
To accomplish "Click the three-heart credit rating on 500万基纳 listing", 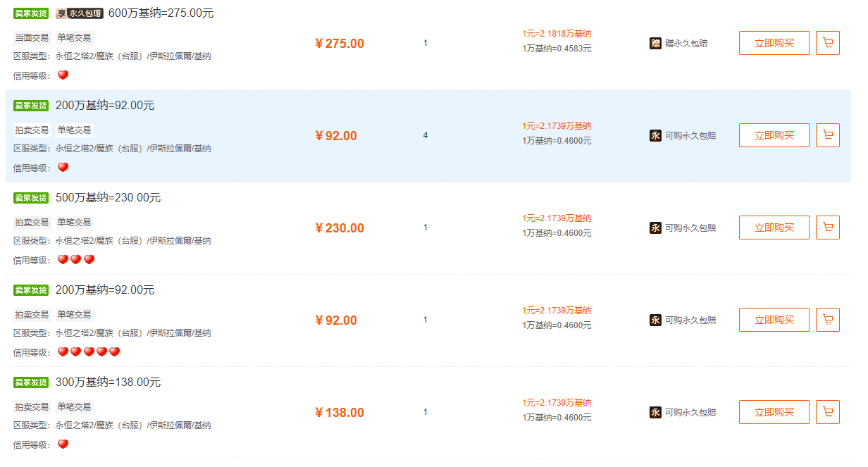I will (x=75, y=260).
